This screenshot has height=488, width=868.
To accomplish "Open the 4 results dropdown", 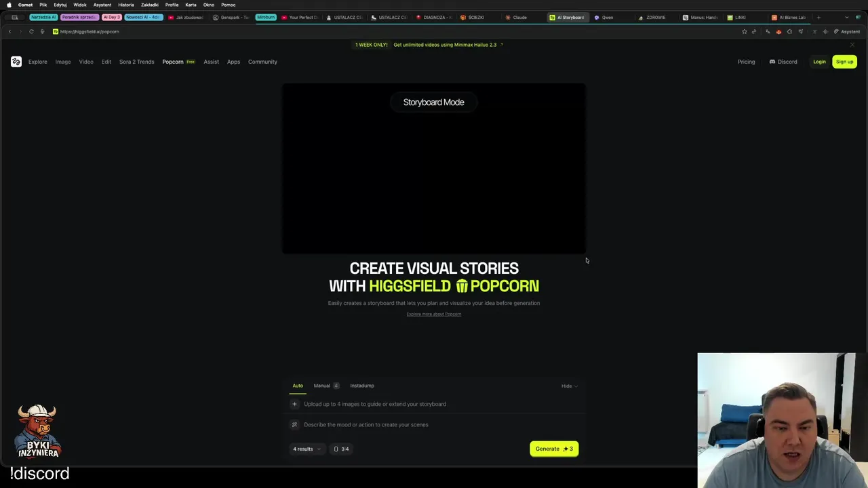I will 307,449.
